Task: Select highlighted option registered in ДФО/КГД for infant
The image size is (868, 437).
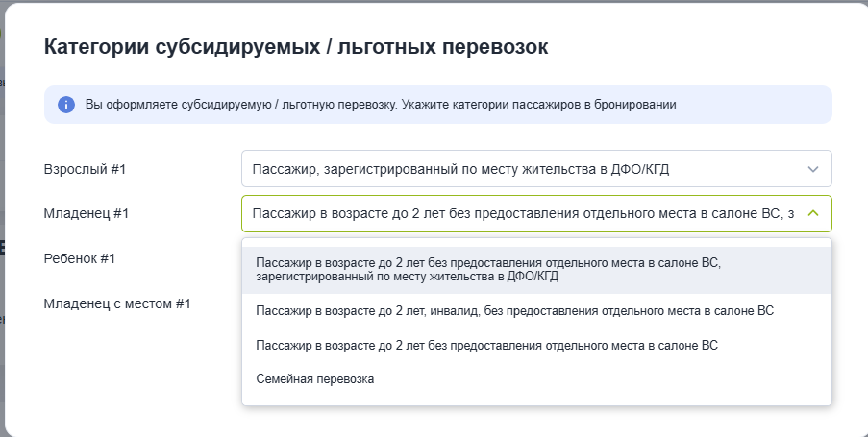Action: pyautogui.click(x=536, y=270)
